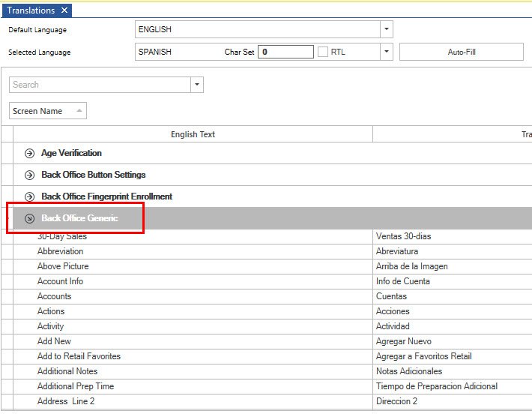Collapse the Back Office Generic group
The image size is (532, 417).
coord(30,218)
